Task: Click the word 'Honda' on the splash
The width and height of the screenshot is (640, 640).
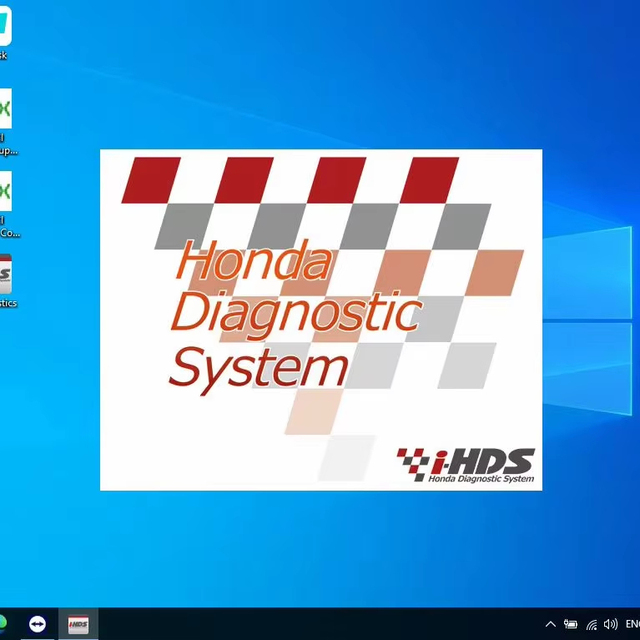Action: [x=254, y=262]
